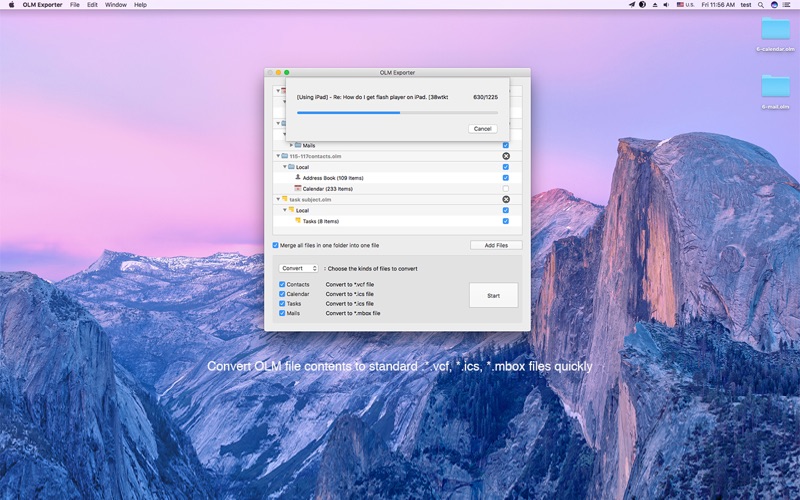Uncheck Merge all files into one file
The width and height of the screenshot is (800, 500).
(x=276, y=245)
